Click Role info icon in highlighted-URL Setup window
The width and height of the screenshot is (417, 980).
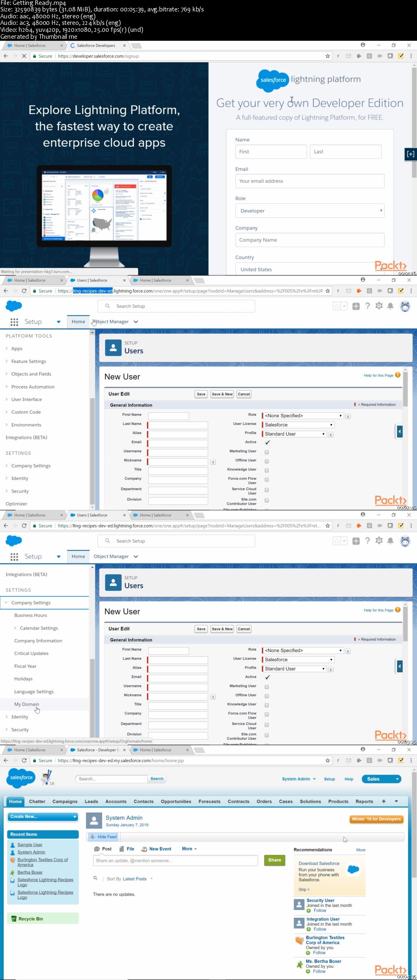[x=348, y=416]
